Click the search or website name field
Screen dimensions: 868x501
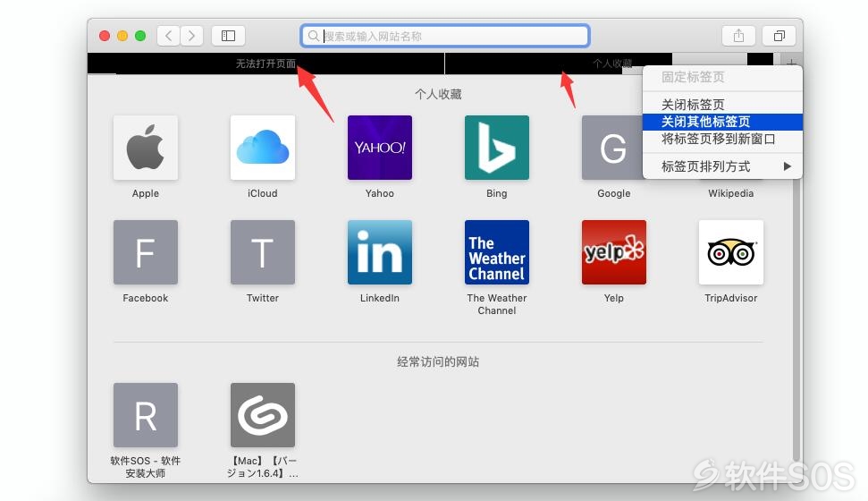coord(445,36)
